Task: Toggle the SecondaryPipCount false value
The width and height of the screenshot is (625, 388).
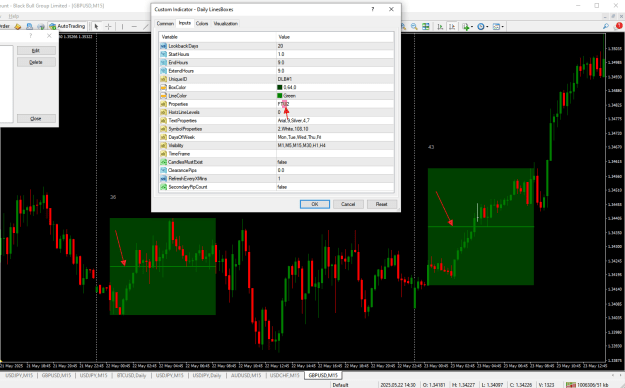Action: click(x=335, y=187)
